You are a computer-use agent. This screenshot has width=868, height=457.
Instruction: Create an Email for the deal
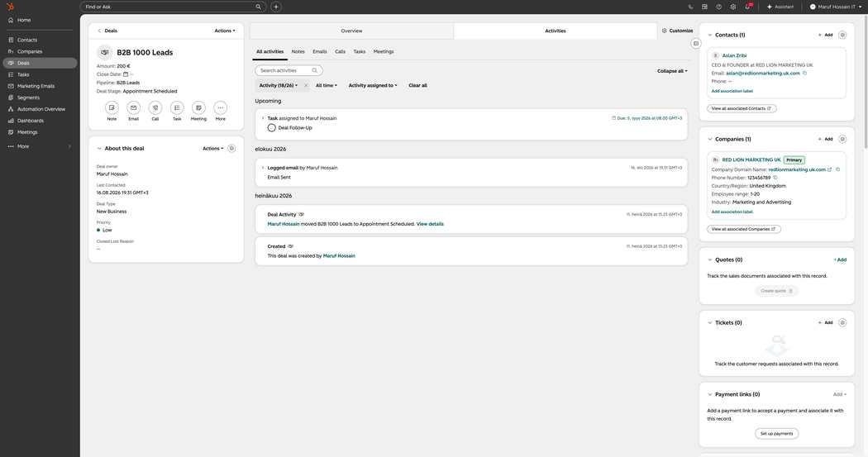133,108
